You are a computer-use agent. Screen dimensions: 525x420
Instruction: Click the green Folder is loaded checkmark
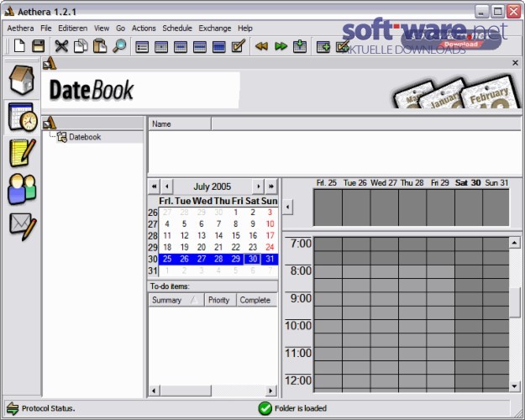tap(265, 408)
